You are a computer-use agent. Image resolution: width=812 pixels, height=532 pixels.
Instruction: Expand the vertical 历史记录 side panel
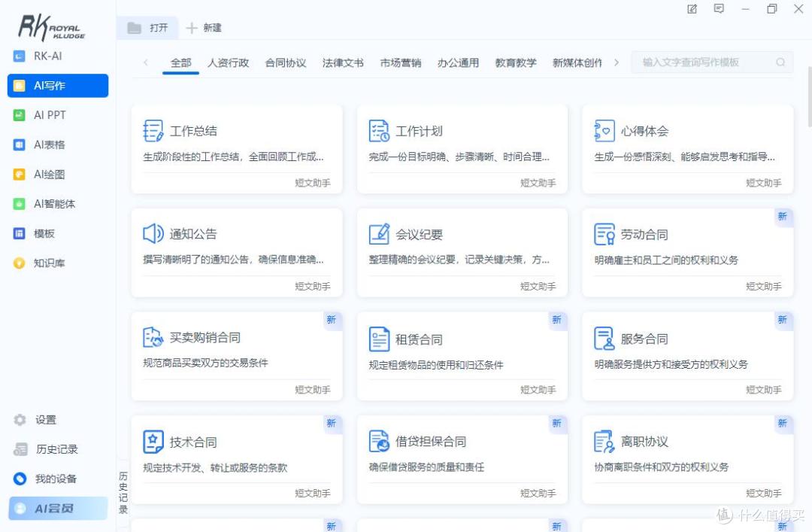(x=123, y=493)
